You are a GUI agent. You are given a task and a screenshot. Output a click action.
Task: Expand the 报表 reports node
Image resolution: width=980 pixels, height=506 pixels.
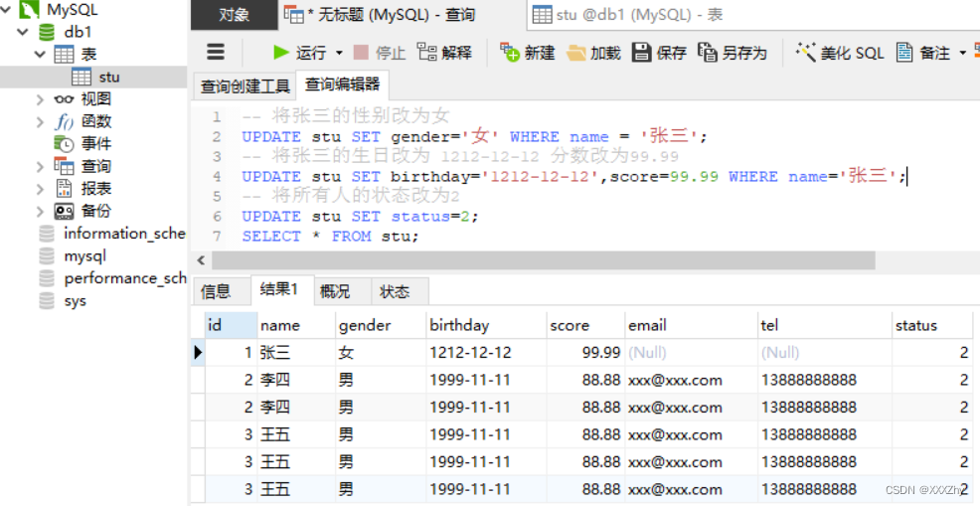40,188
